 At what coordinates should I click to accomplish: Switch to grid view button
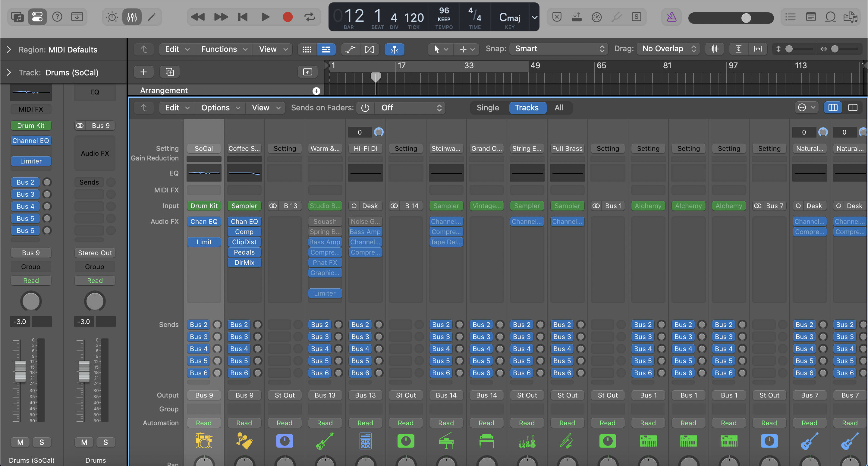pos(307,49)
